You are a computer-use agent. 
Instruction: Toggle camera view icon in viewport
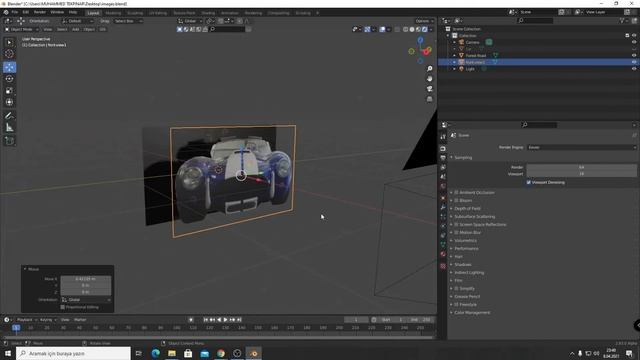pyautogui.click(x=429, y=89)
